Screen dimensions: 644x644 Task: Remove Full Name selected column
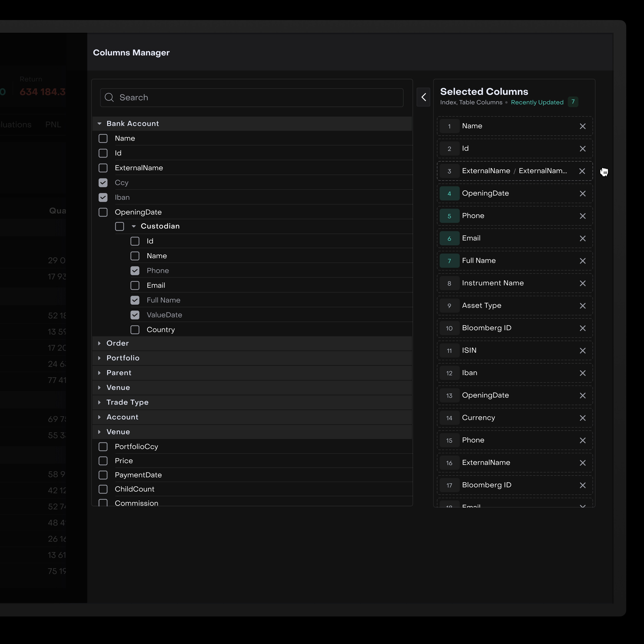click(582, 261)
